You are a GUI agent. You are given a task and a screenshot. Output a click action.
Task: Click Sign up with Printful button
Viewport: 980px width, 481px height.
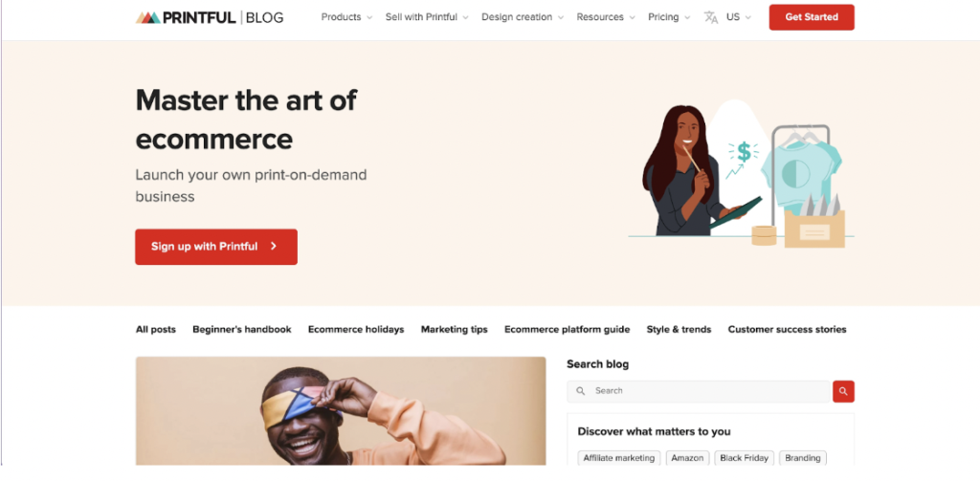pyautogui.click(x=215, y=247)
